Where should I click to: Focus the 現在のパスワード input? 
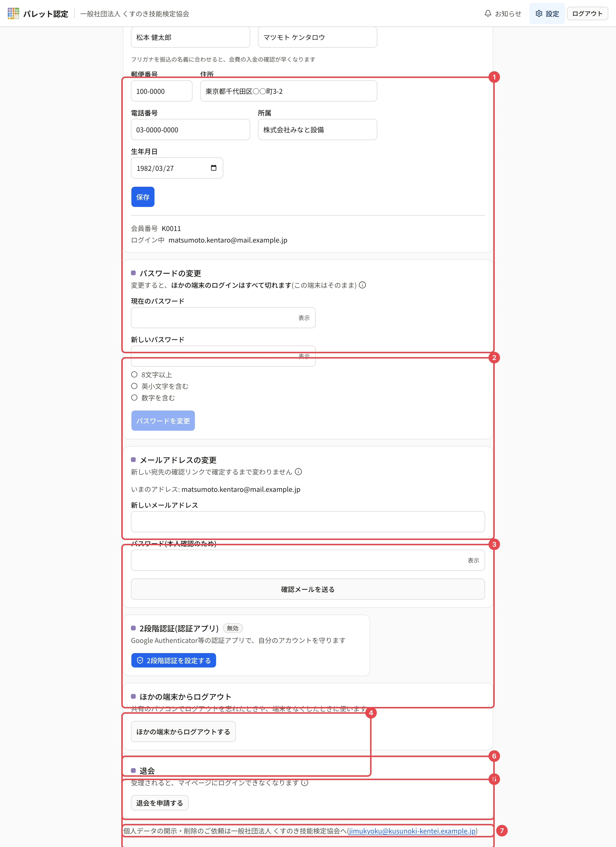pos(223,318)
